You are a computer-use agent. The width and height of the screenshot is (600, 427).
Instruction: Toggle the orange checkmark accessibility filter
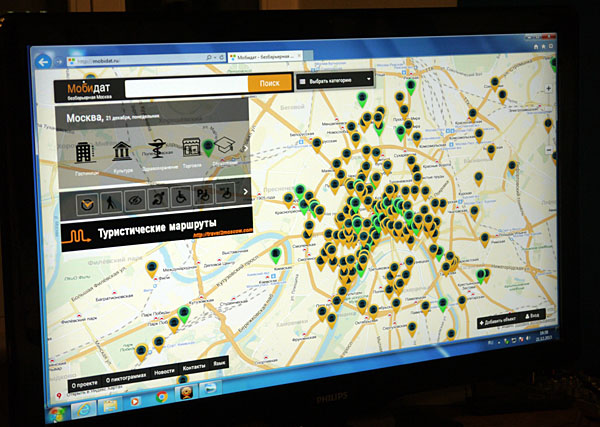pos(87,204)
